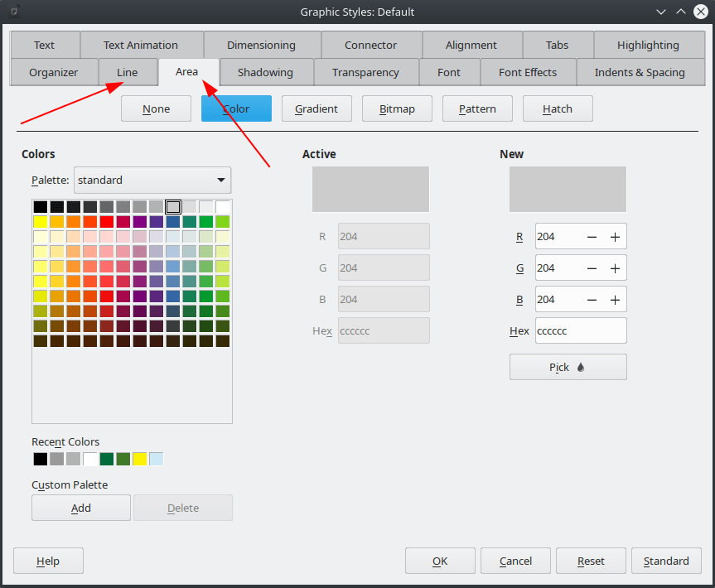Click the New Hex input field
This screenshot has height=588, width=715.
[x=581, y=331]
